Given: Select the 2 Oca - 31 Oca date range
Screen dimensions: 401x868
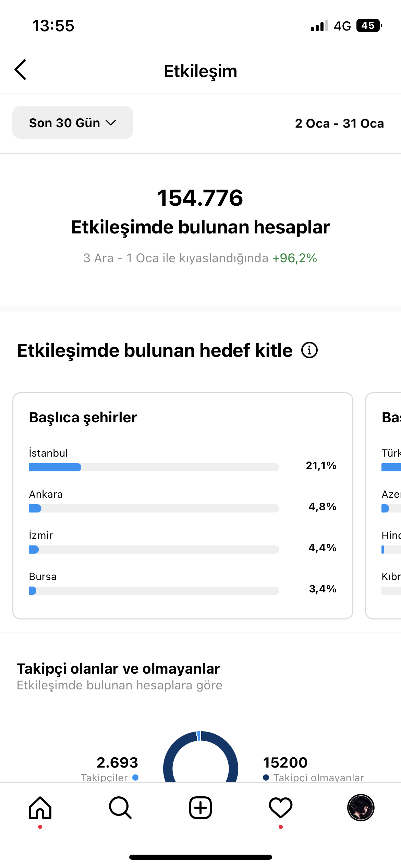Looking at the screenshot, I should 339,123.
